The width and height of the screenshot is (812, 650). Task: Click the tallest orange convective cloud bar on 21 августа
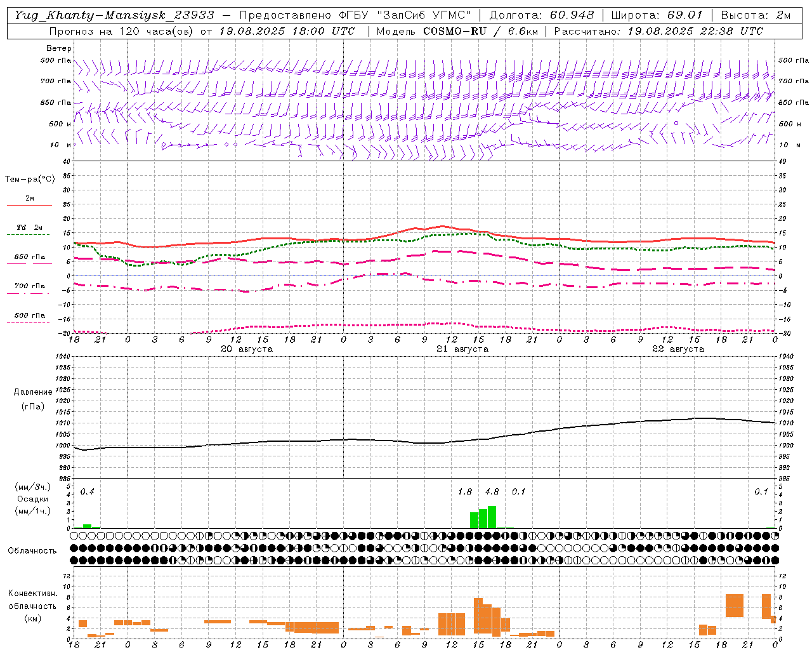(478, 616)
